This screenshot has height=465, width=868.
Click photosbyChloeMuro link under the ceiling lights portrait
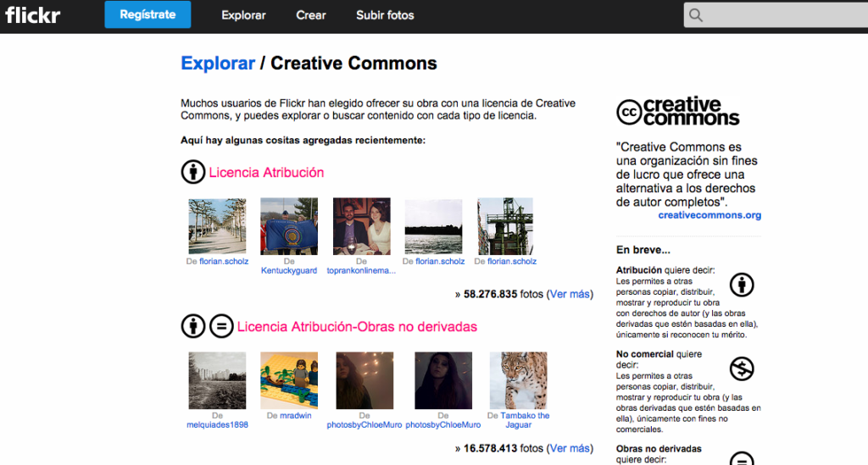click(x=364, y=424)
